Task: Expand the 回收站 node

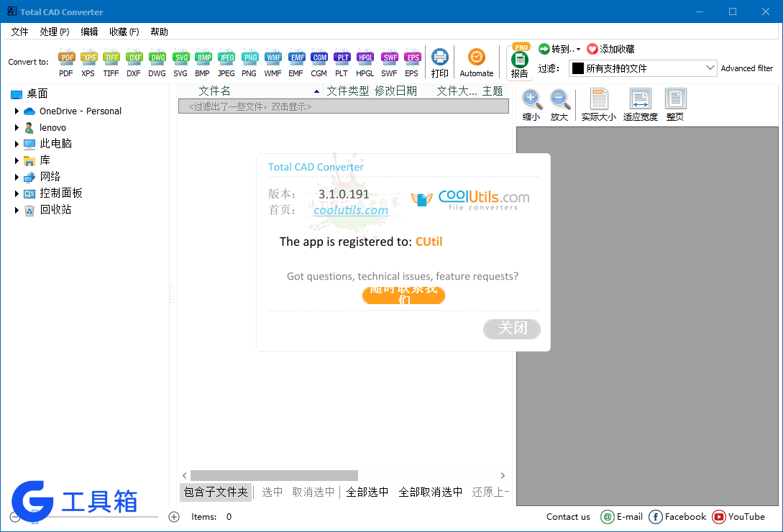Action: (17, 210)
